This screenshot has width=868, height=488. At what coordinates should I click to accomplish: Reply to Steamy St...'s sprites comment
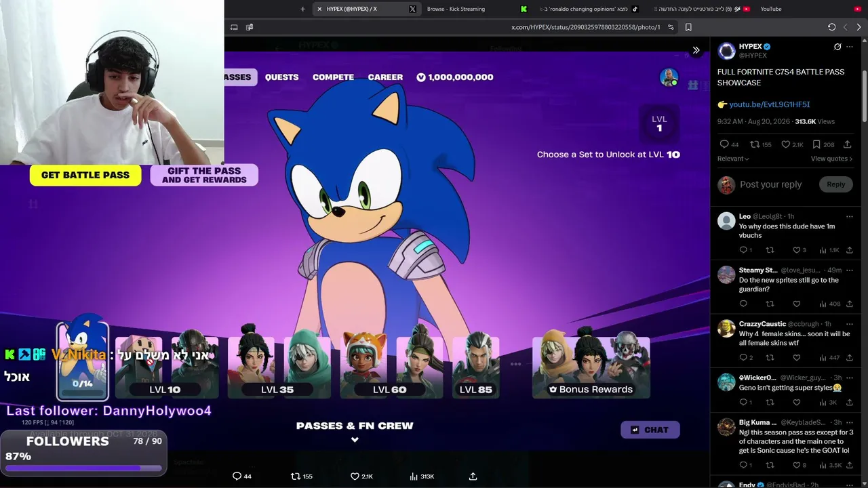coord(743,304)
